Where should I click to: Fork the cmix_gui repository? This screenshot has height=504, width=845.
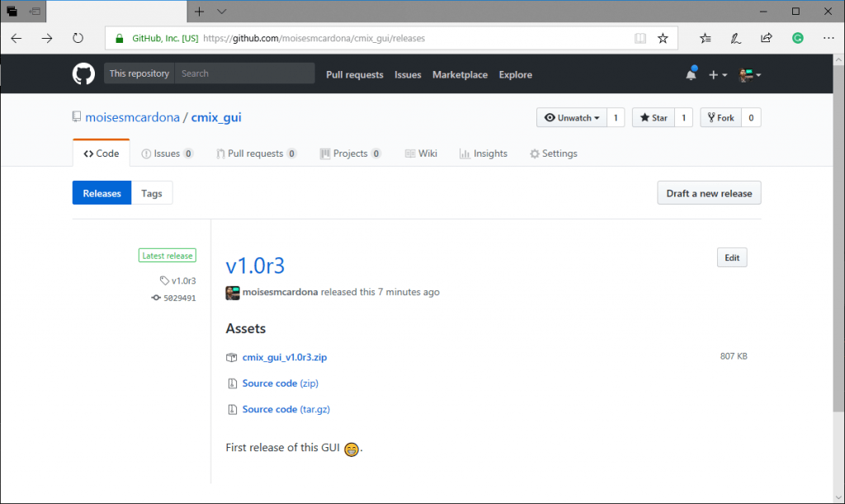(x=721, y=118)
